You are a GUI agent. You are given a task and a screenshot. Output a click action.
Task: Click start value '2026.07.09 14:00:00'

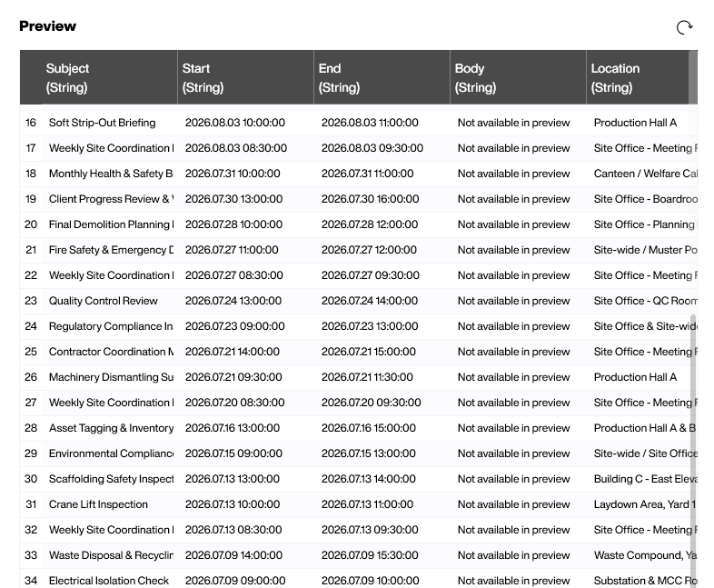click(233, 555)
